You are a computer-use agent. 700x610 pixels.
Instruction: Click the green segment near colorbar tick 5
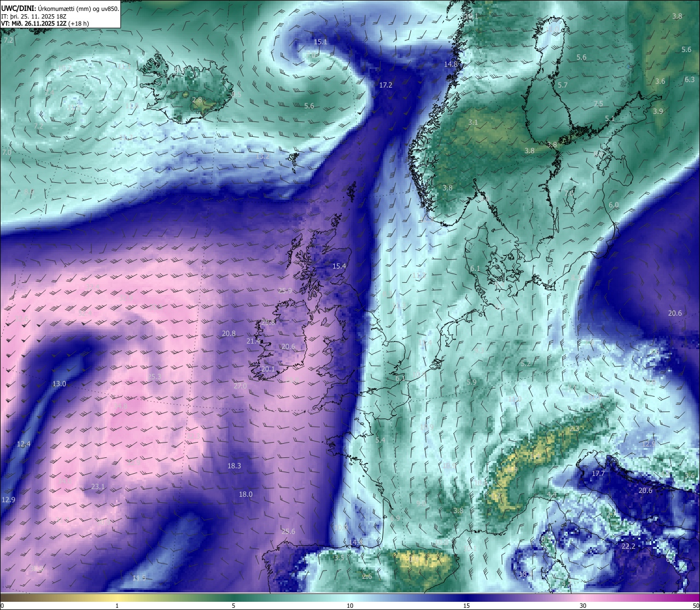[234, 597]
